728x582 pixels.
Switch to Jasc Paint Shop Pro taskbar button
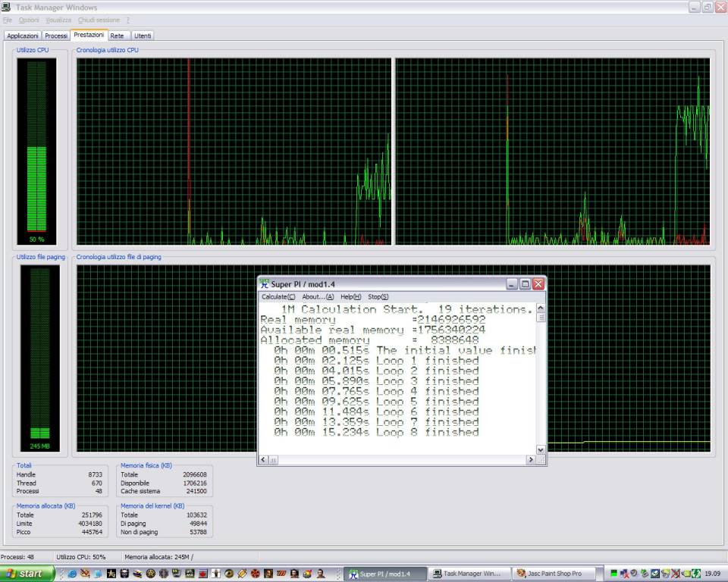(x=554, y=574)
